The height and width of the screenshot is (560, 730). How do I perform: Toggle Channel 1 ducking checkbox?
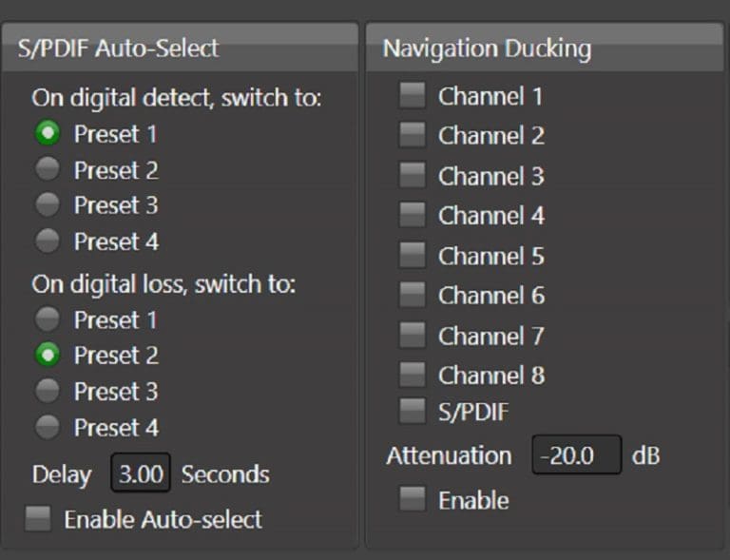coord(412,95)
